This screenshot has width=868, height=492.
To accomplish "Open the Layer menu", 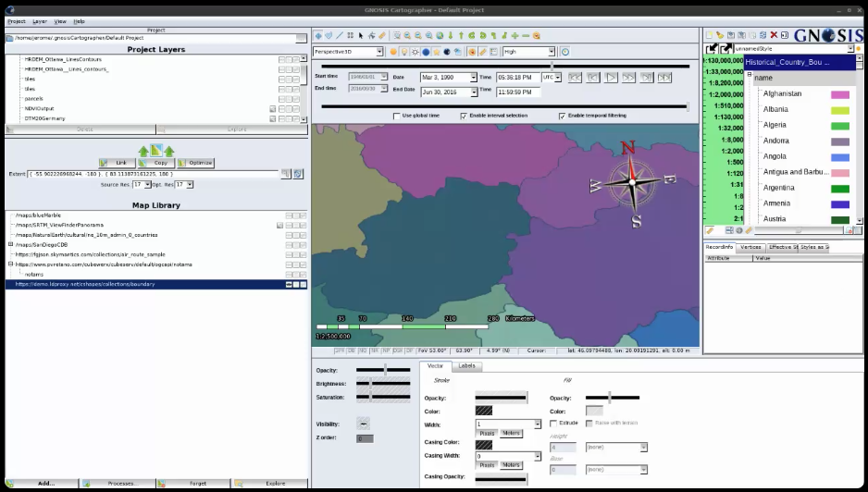I will tap(40, 20).
